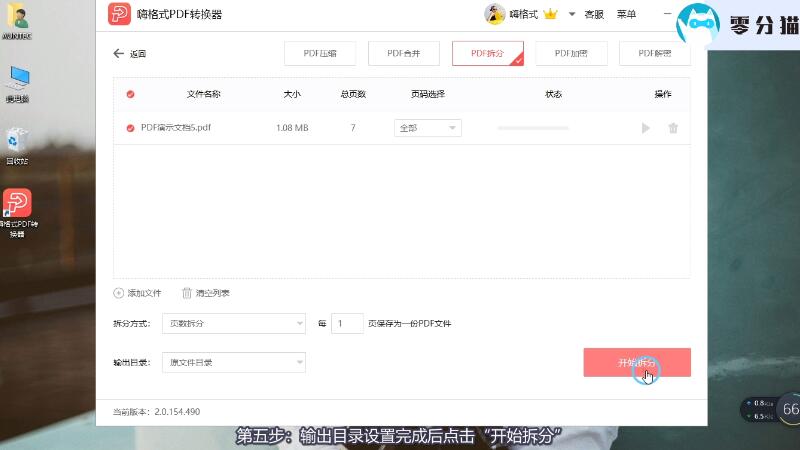Minimize the PDF converter window
Image resolution: width=800 pixels, height=450 pixels.
(x=667, y=14)
